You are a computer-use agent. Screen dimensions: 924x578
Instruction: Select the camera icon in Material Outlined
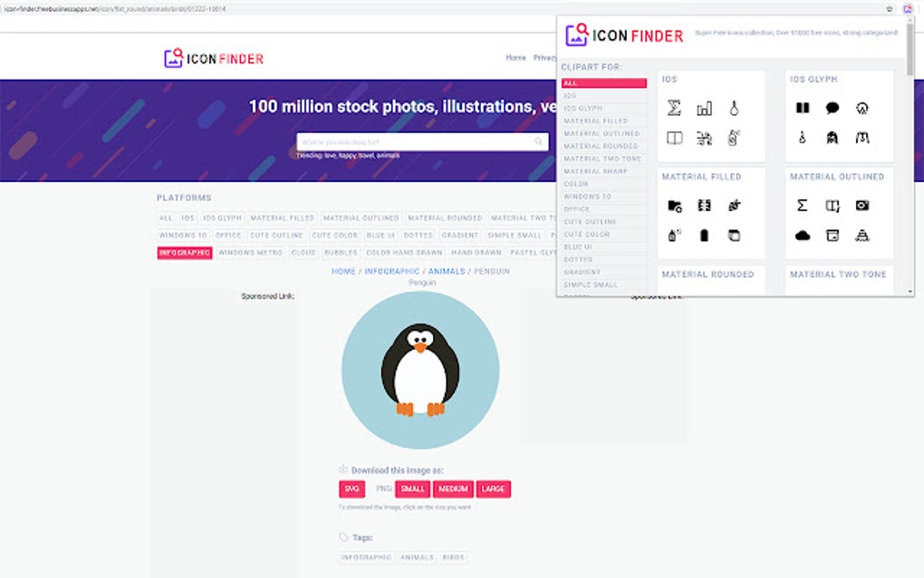(862, 206)
